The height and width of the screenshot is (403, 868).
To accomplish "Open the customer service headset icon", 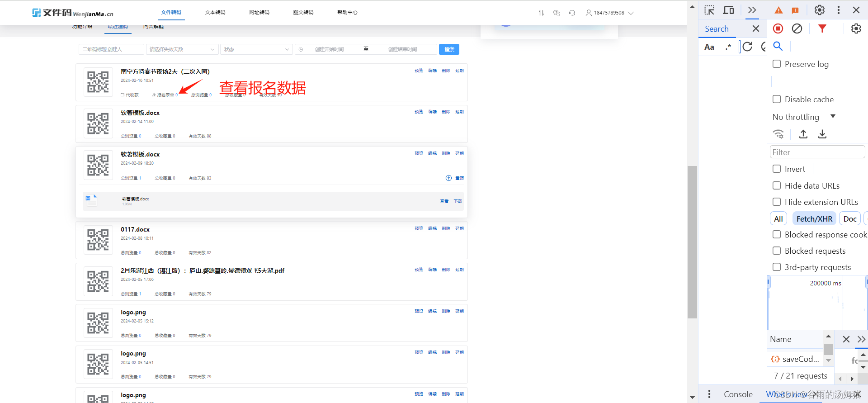I will (572, 13).
